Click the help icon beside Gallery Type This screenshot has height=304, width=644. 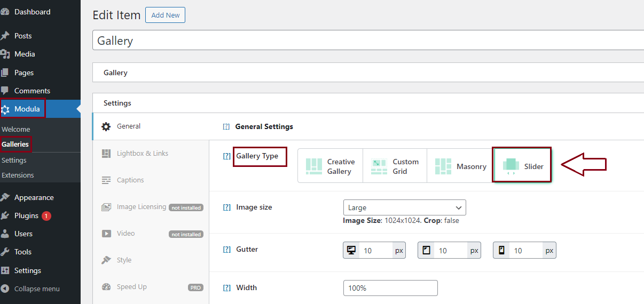coord(226,156)
